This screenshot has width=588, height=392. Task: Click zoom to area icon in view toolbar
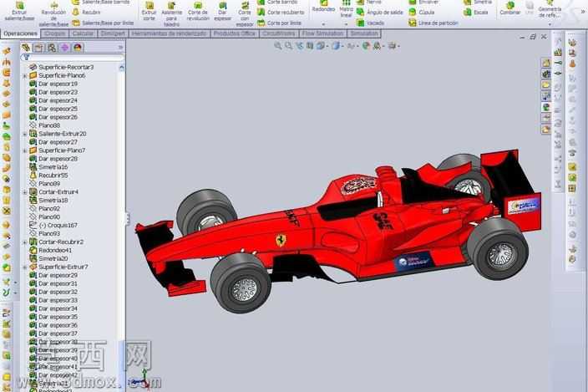pyautogui.click(x=288, y=46)
